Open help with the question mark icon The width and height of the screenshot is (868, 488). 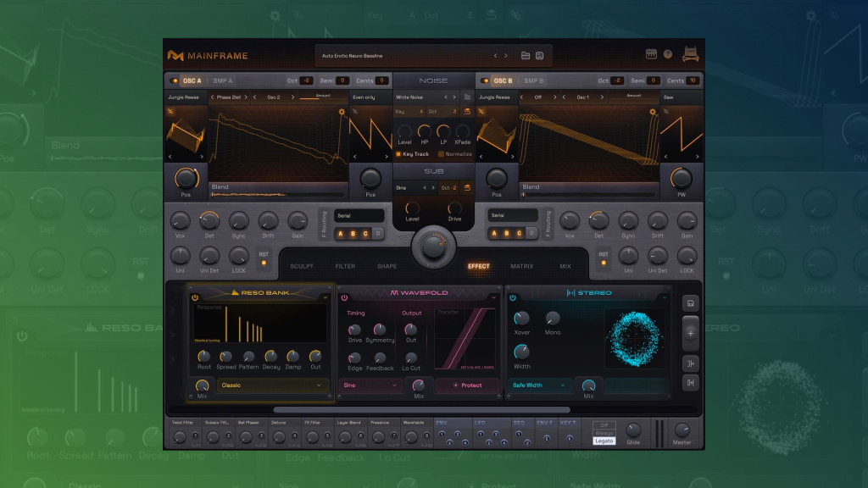pos(668,54)
